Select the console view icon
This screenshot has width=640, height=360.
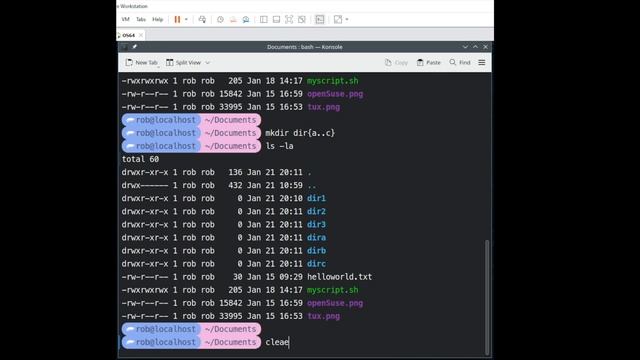(320, 20)
